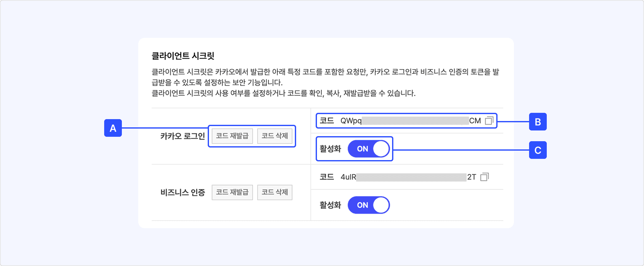The height and width of the screenshot is (266, 644).
Task: Disable the 비즈니스 인증 활성화 switch
Action: [x=368, y=205]
